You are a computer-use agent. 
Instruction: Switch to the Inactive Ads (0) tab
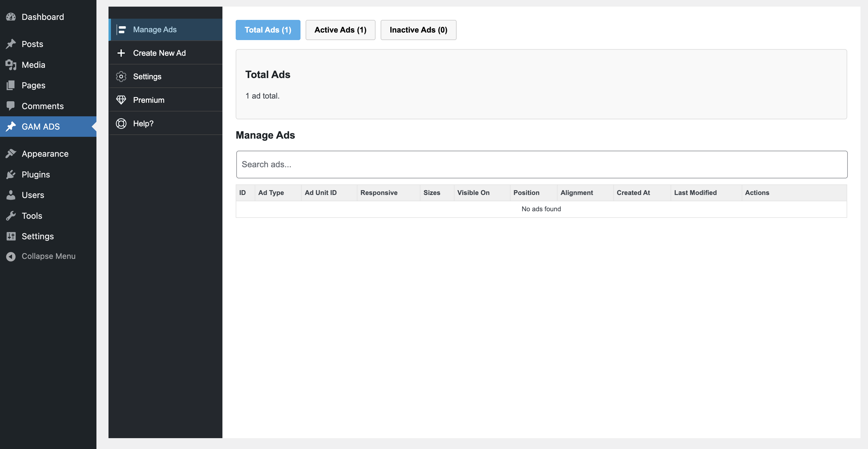point(418,30)
